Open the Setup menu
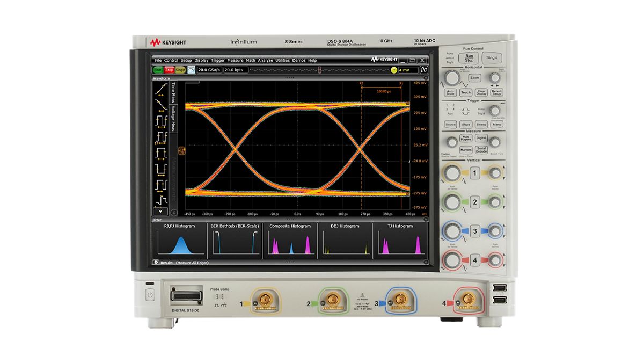The width and height of the screenshot is (644, 363). 186,60
